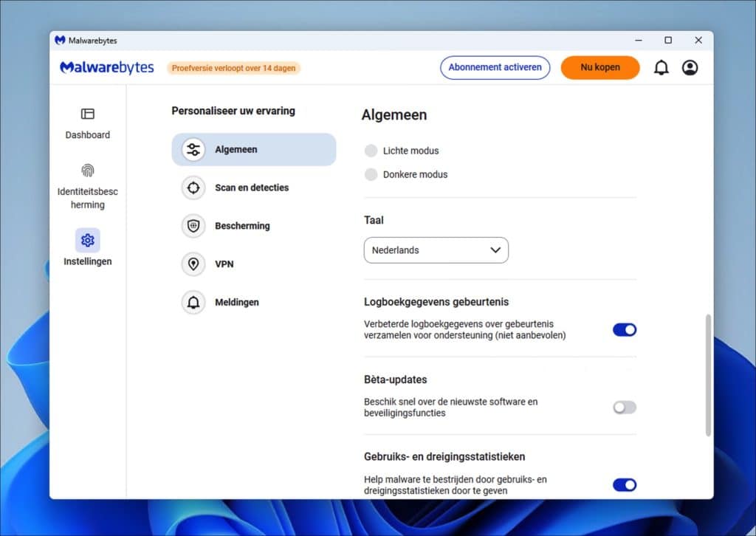756x536 pixels.
Task: Click the Personaliseer uw ervaring heading
Action: click(233, 111)
